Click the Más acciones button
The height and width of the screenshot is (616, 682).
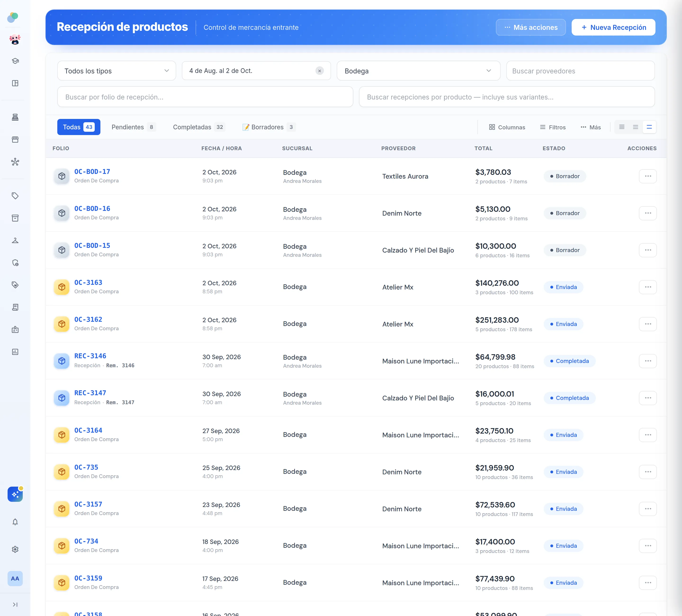[x=531, y=27]
